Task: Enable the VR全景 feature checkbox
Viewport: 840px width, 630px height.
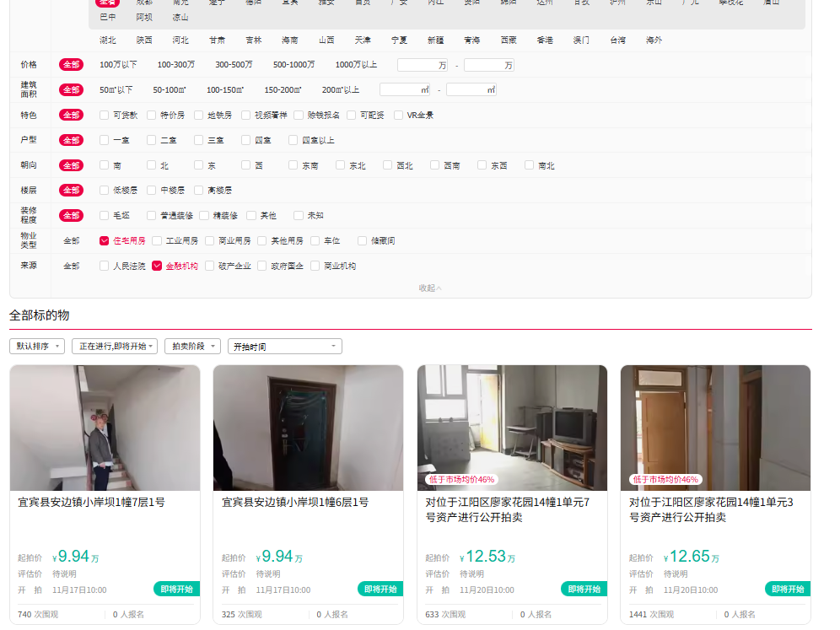Action: pyautogui.click(x=399, y=115)
